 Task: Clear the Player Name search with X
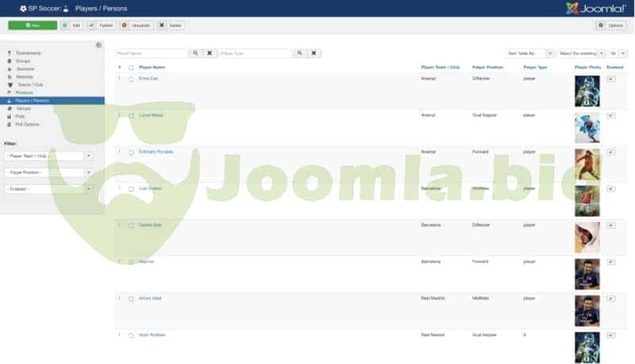tap(209, 53)
